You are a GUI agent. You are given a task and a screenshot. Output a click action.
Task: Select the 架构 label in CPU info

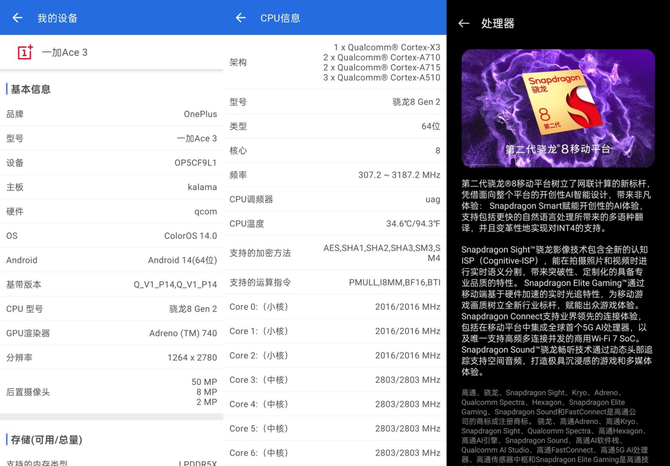coord(238,62)
